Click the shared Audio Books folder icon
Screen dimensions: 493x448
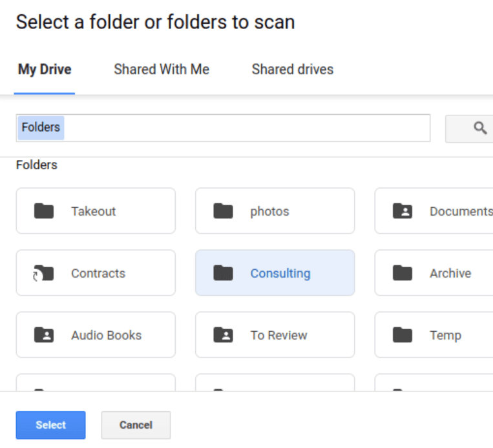44,334
